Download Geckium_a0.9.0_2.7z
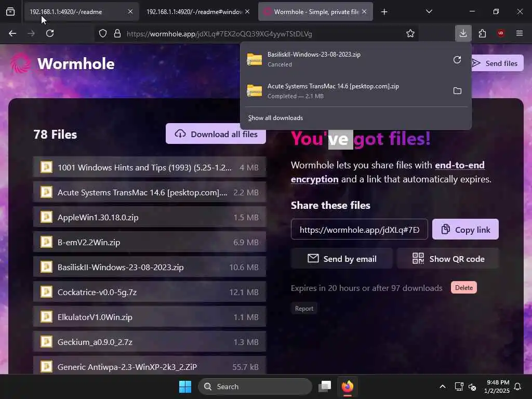 click(x=150, y=342)
